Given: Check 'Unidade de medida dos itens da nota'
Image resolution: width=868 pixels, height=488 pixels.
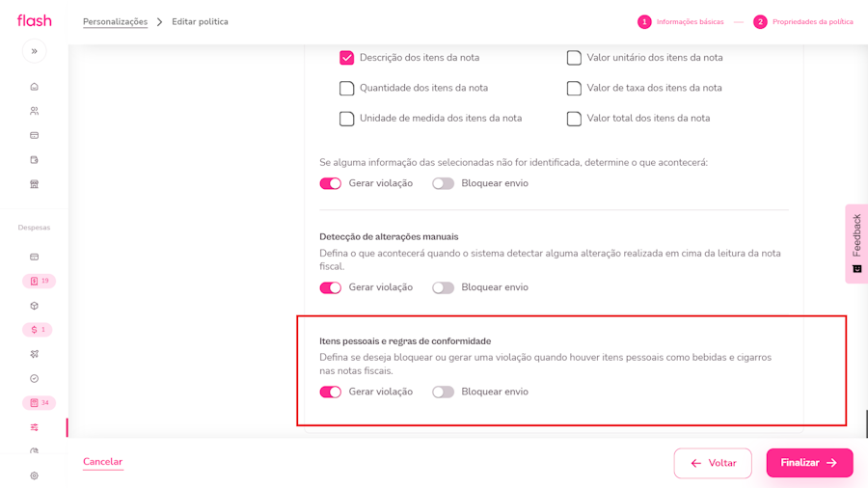Looking at the screenshot, I should (346, 119).
